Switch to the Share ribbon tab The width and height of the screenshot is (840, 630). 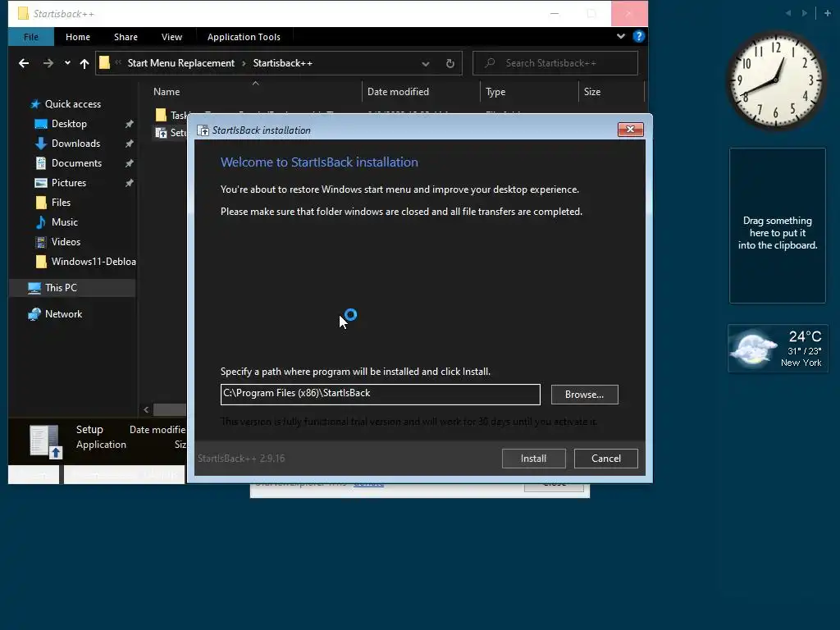[126, 37]
